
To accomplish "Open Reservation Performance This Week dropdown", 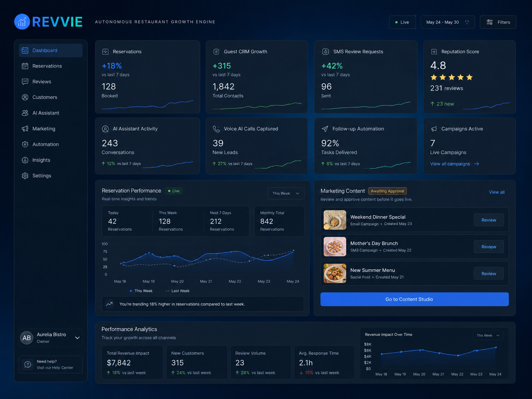I will click(286, 194).
